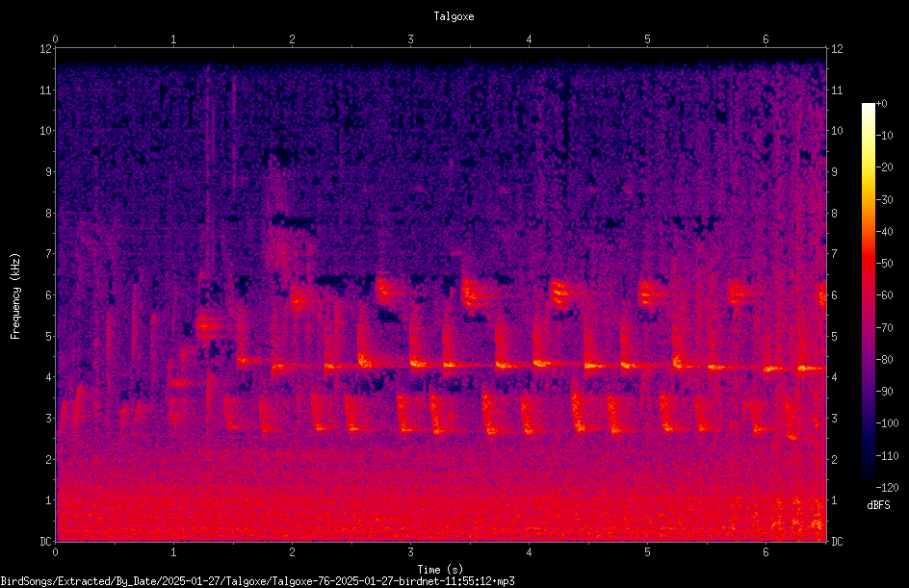
Task: Select the 3-second tick on the bottom axis
Action: (x=410, y=552)
